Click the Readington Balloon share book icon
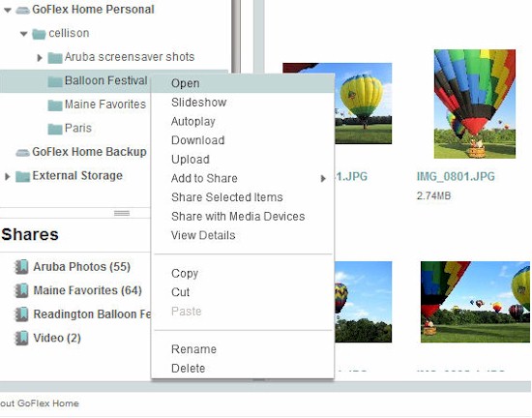The image size is (532, 418). point(21,314)
